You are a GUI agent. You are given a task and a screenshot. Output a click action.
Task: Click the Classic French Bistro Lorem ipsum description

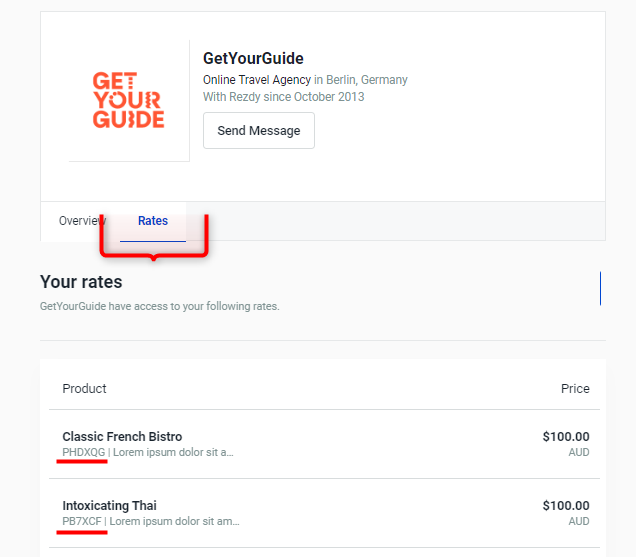click(173, 452)
